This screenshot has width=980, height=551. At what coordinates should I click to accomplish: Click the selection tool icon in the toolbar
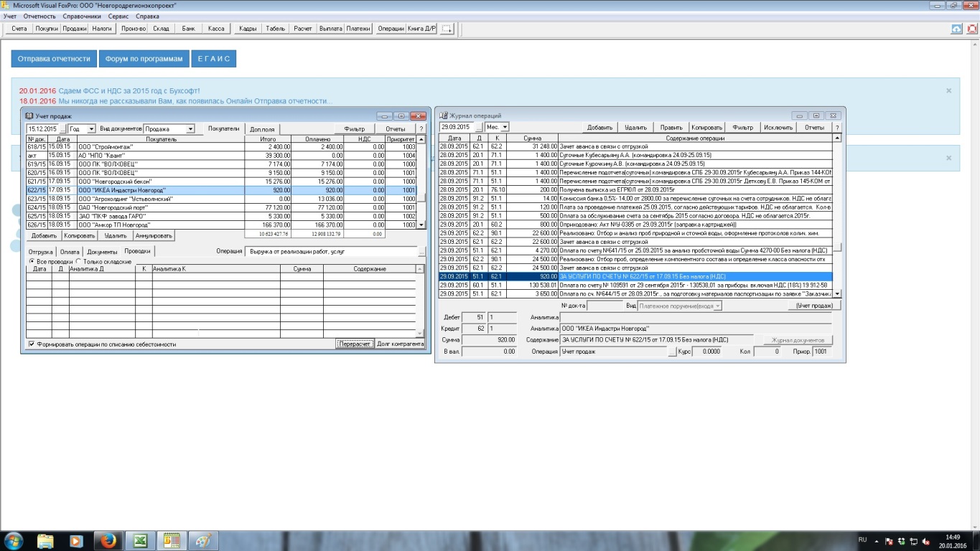pos(447,29)
